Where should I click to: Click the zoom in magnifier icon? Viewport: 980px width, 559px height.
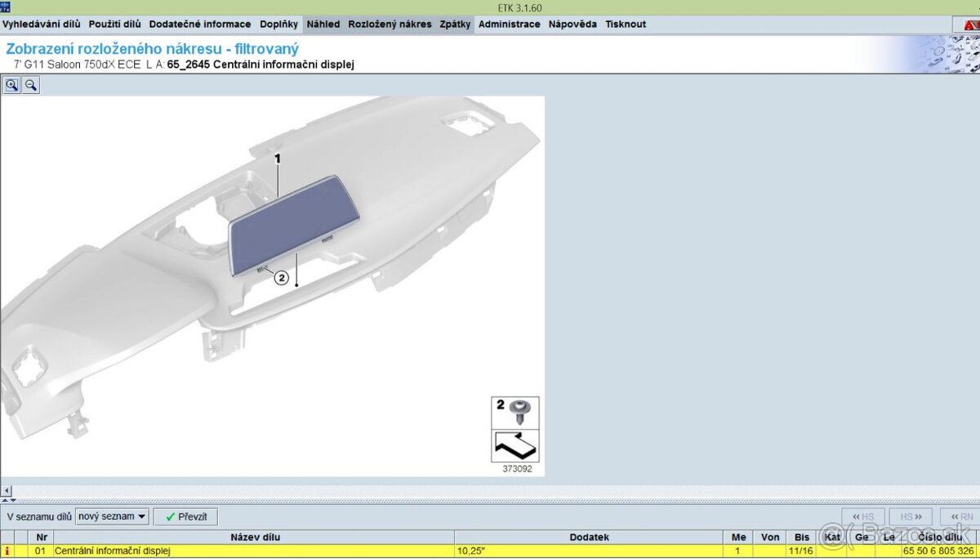click(x=11, y=85)
